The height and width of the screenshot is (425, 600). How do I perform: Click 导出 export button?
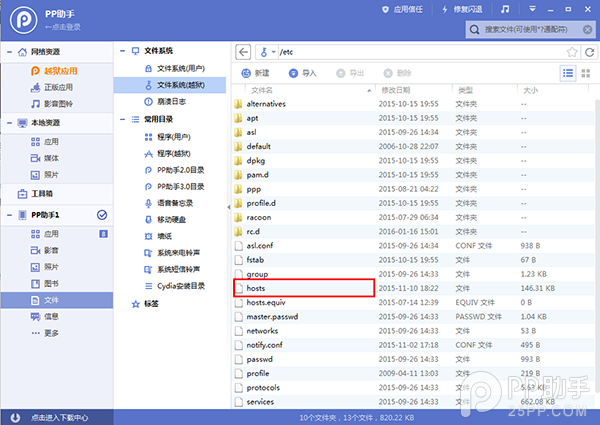pos(350,73)
